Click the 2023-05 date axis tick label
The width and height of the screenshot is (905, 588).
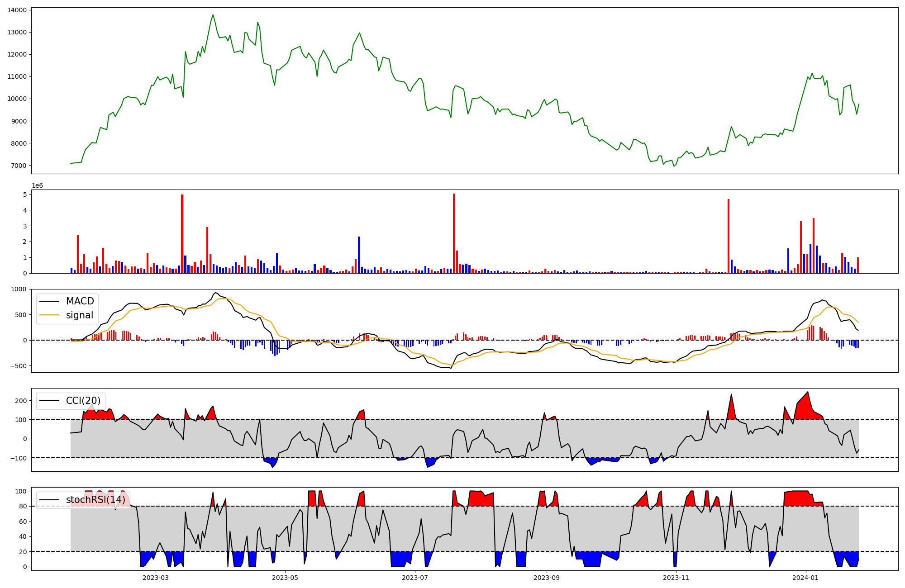(x=285, y=578)
